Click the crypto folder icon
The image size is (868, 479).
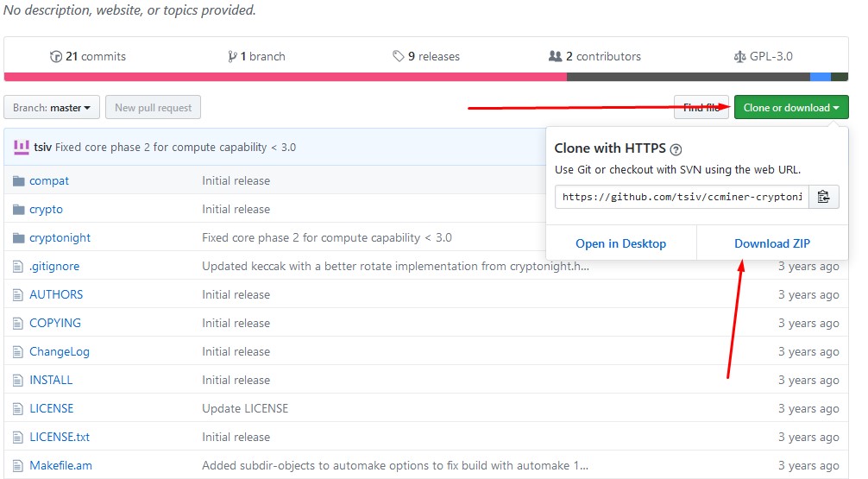[19, 210]
